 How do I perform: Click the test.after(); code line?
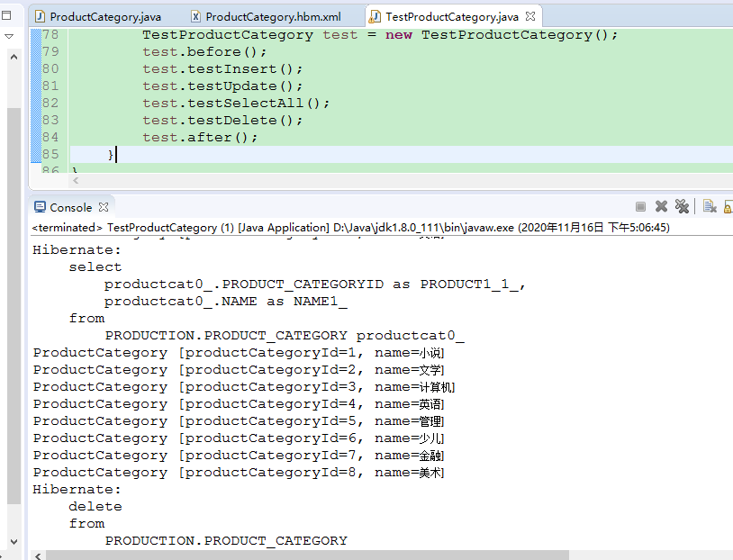pyautogui.click(x=200, y=138)
